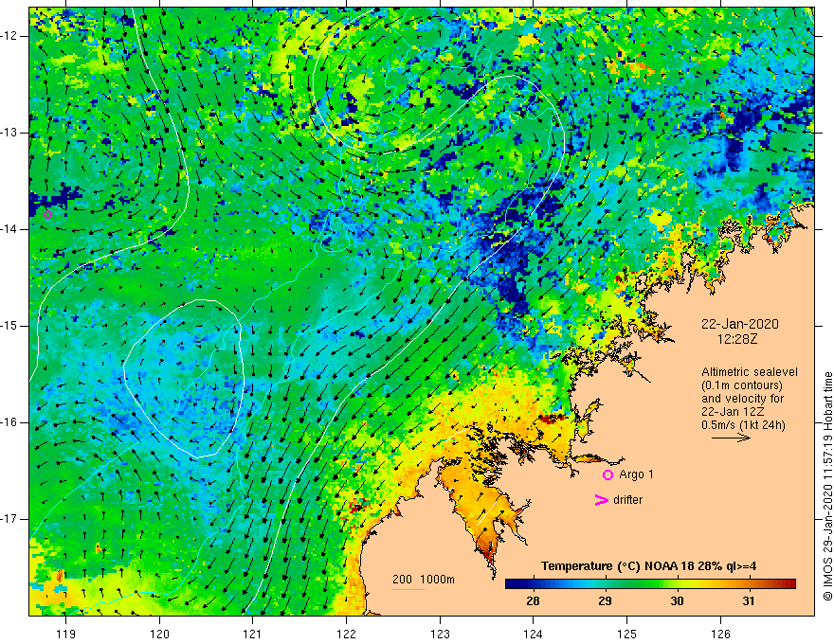Click the IMOS copyright timestamp text
Viewport: 834px width, 644px height.
pyautogui.click(x=827, y=486)
